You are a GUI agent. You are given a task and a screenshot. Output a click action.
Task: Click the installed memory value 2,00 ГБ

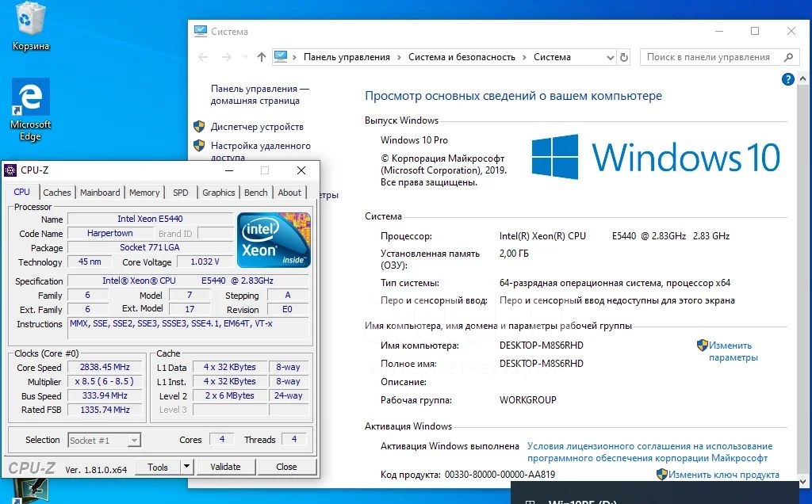[x=514, y=254]
